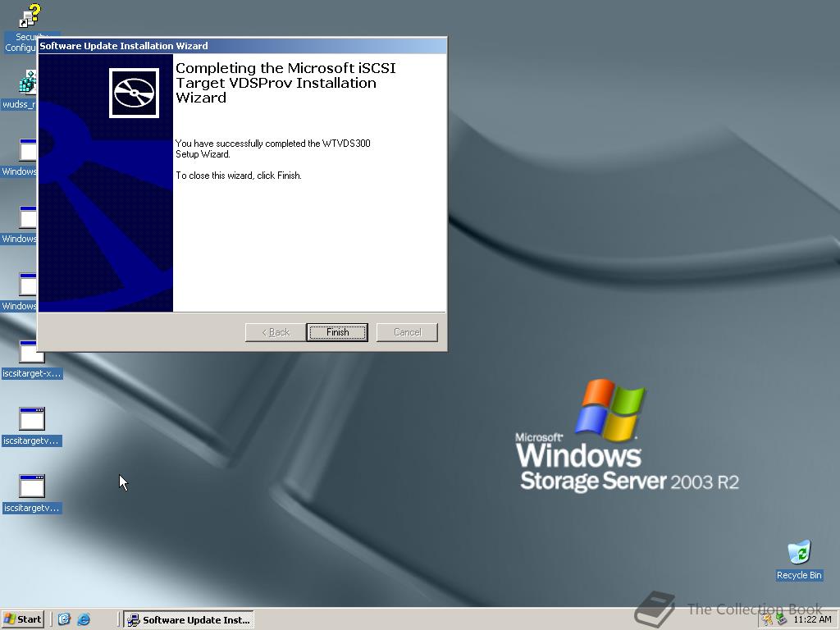Select the iscsitarget-x... desktop file icon
This screenshot has width=840, height=630.
32,360
